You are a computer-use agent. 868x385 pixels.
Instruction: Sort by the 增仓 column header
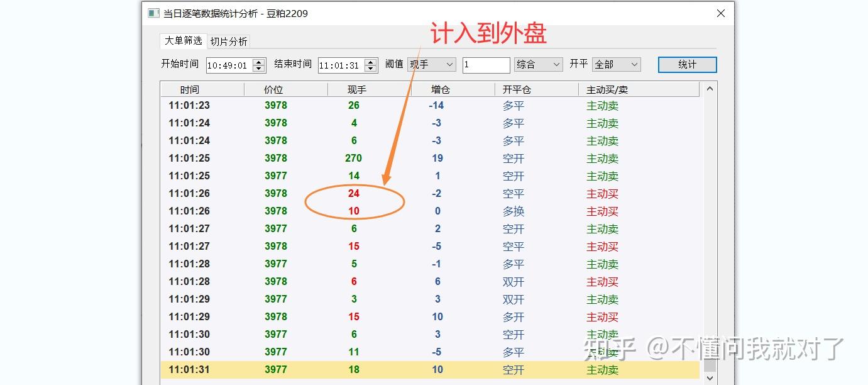pyautogui.click(x=453, y=89)
